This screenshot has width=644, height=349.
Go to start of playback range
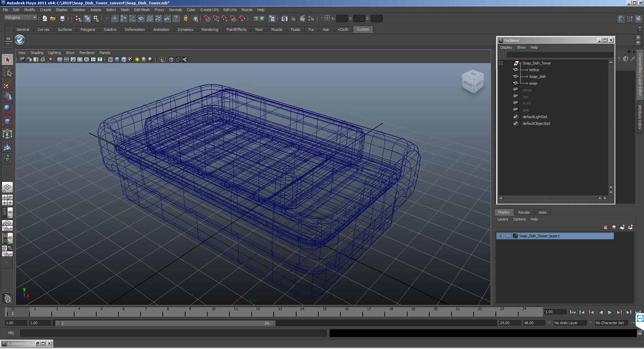tap(573, 312)
